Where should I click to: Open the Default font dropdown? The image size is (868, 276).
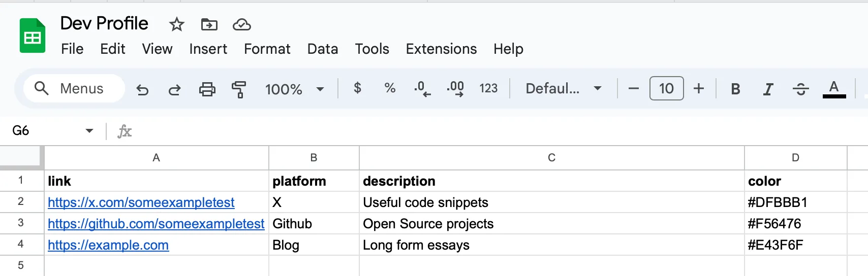(563, 89)
